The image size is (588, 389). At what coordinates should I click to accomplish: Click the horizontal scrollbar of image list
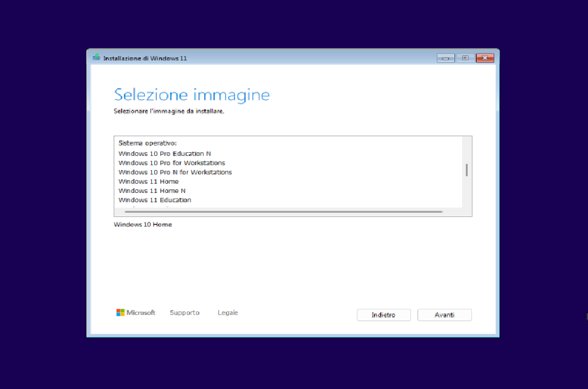[x=283, y=211]
